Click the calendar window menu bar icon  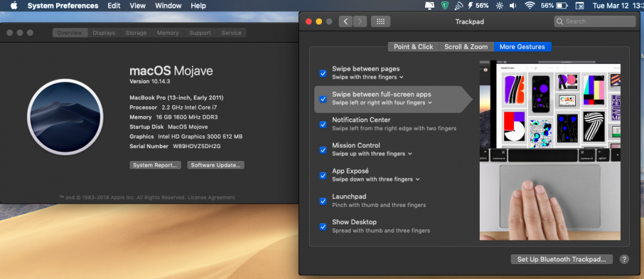[x=580, y=6]
